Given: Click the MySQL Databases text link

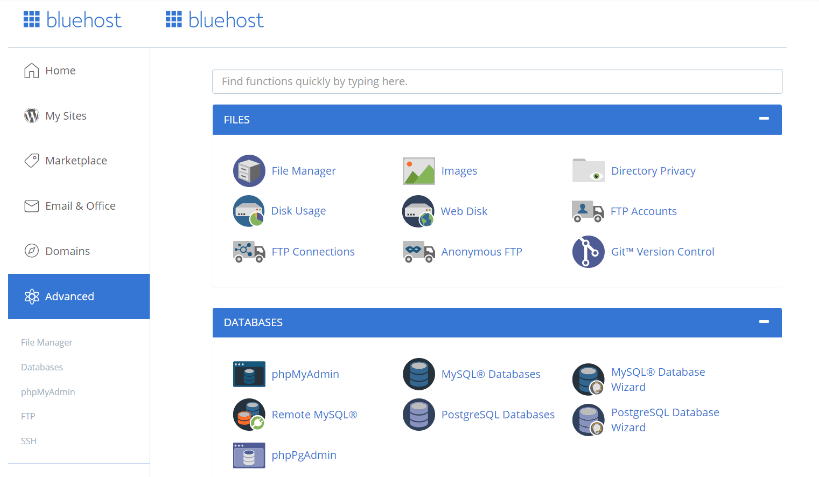Looking at the screenshot, I should (490, 374).
